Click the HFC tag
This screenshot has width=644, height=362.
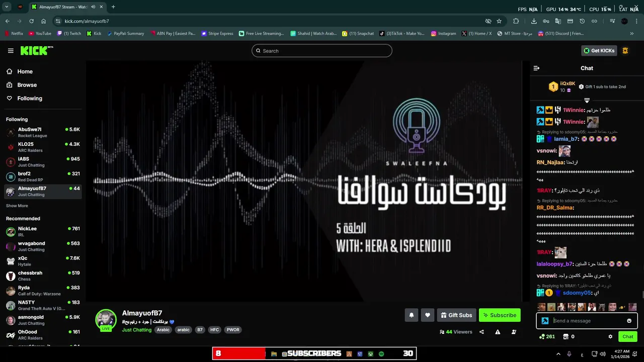214,330
